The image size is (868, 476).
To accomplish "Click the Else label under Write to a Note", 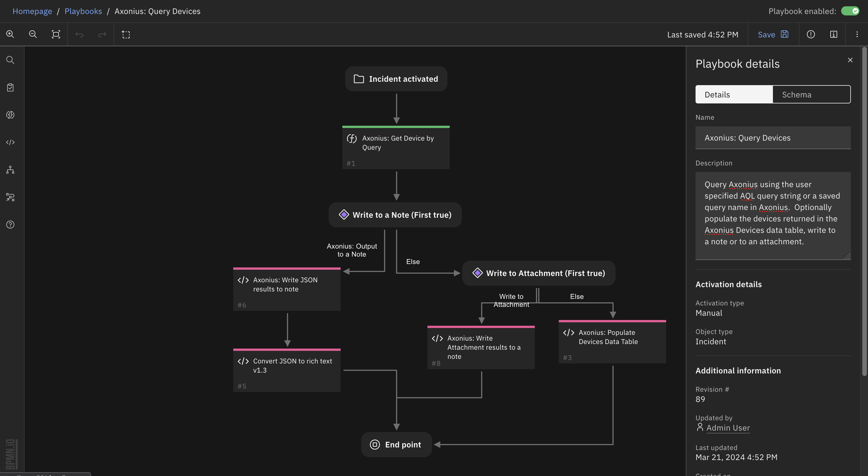I will pos(413,262).
